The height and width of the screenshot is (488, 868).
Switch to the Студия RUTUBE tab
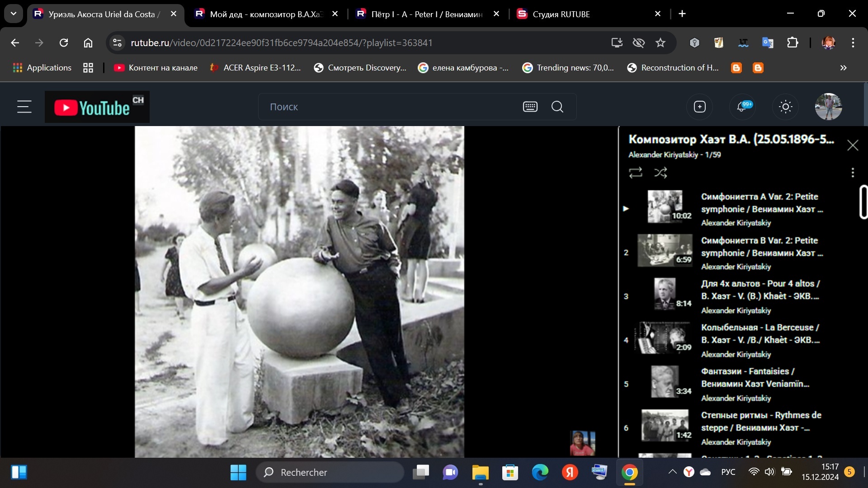point(561,14)
